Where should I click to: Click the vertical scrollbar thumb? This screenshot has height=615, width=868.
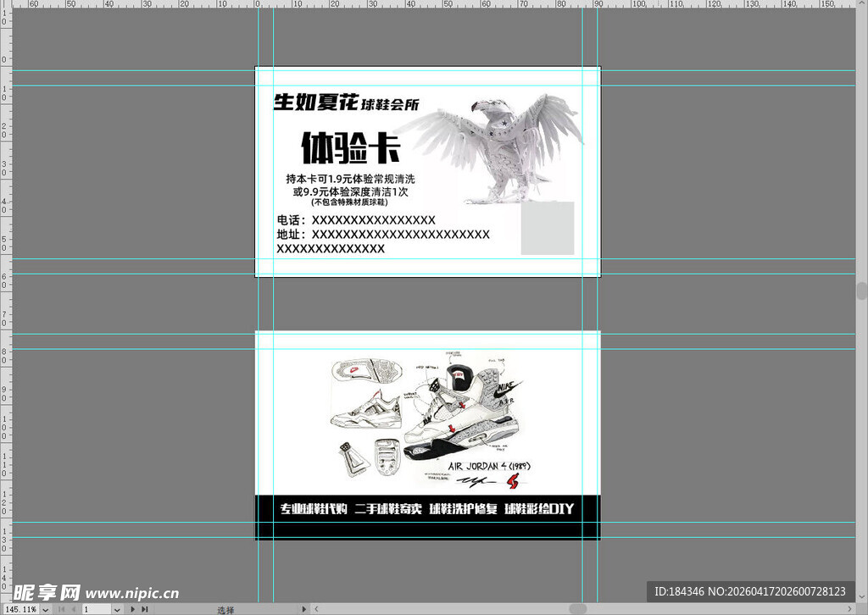pyautogui.click(x=862, y=291)
